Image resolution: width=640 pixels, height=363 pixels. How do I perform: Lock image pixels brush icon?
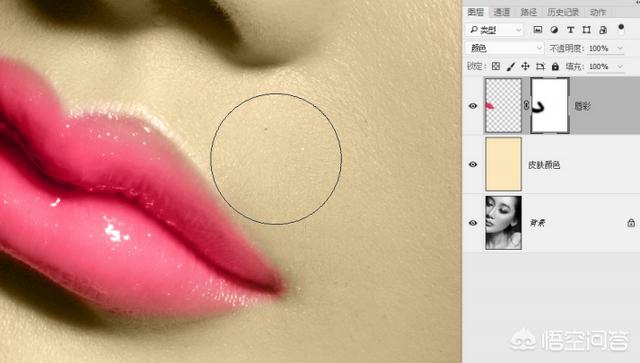pos(511,66)
